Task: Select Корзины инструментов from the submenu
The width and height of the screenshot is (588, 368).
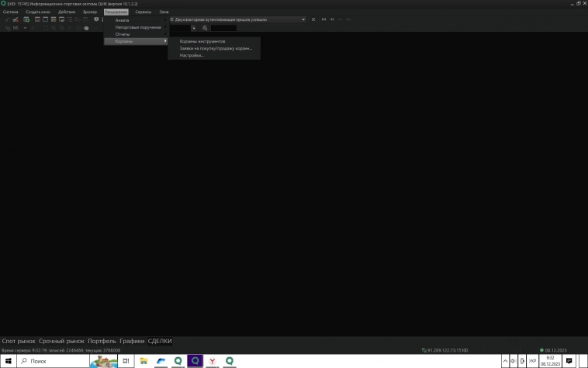Action: [202, 41]
